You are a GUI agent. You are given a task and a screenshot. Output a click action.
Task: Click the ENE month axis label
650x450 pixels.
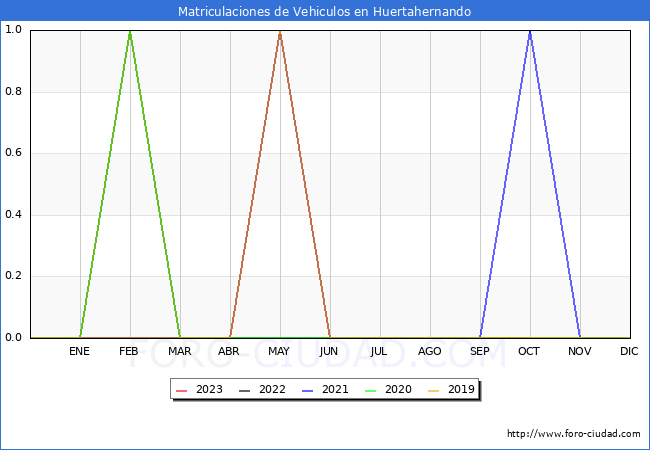(x=79, y=351)
